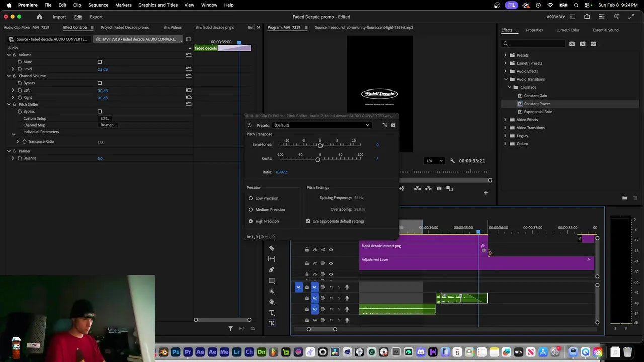Switch to Lumetri Color tab
The width and height of the screenshot is (644, 362).
tap(568, 30)
